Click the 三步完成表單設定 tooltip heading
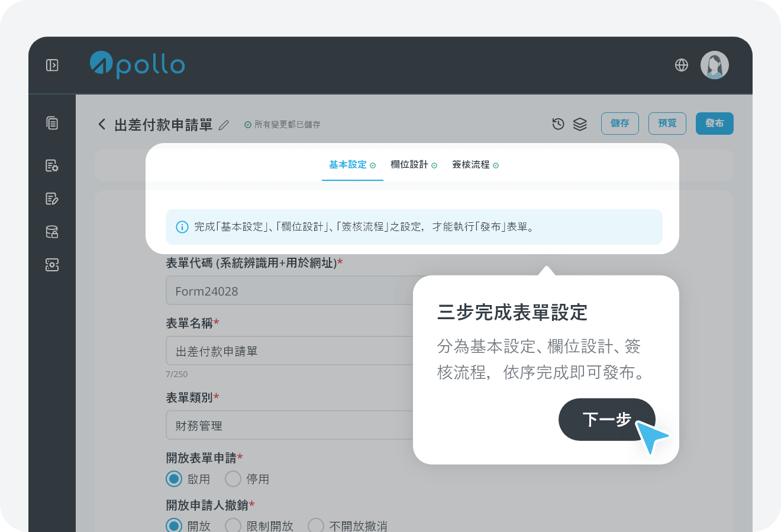 tap(512, 312)
